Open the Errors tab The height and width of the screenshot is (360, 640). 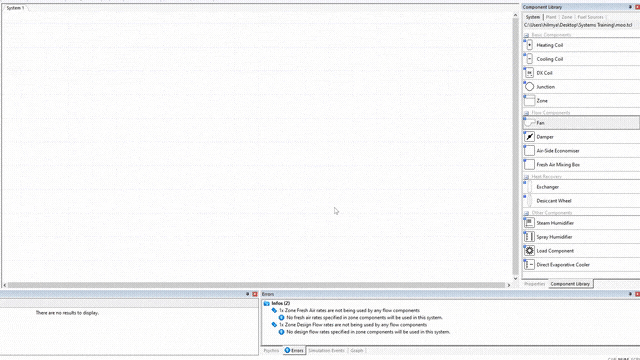(294, 350)
